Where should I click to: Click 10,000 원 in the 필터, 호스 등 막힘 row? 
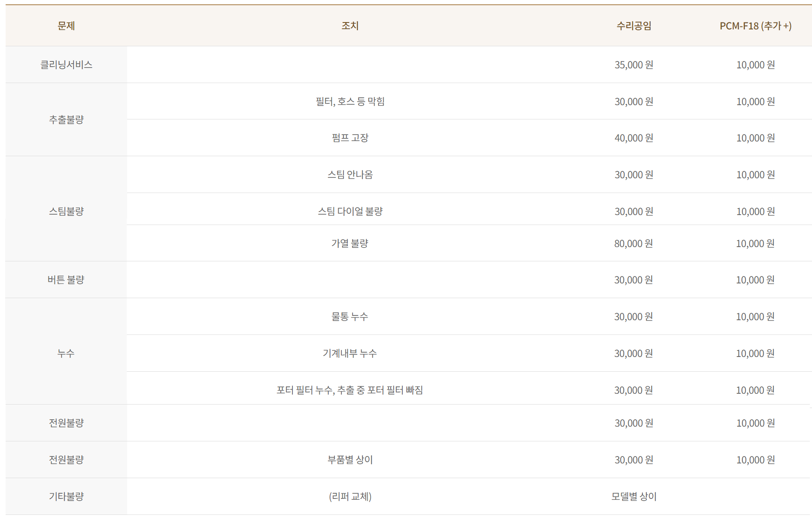coord(755,102)
